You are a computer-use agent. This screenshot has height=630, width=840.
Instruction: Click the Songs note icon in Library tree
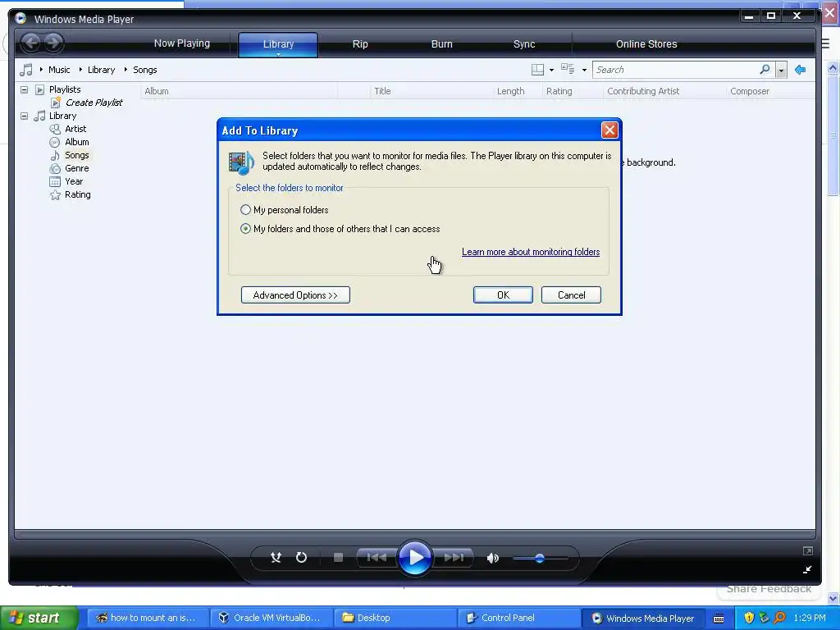55,155
